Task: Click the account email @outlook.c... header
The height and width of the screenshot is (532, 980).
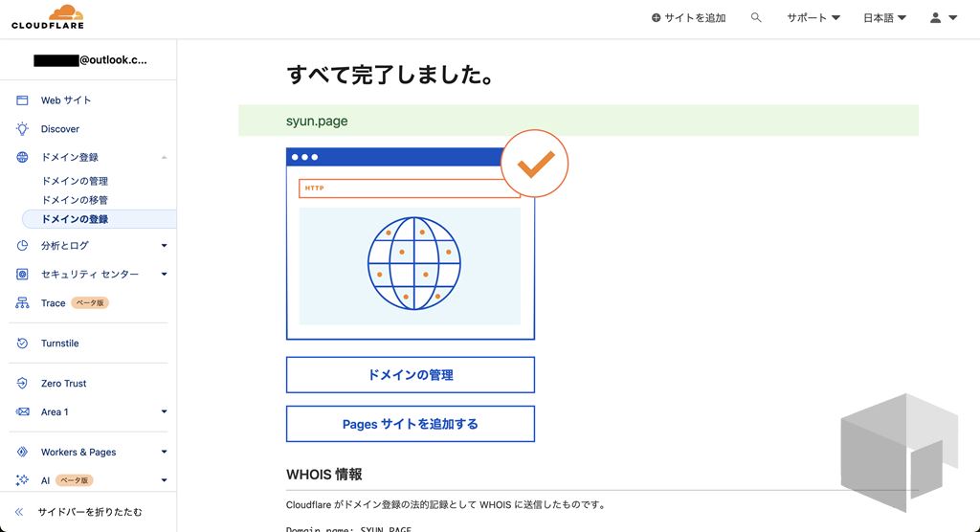Action: pos(91,60)
